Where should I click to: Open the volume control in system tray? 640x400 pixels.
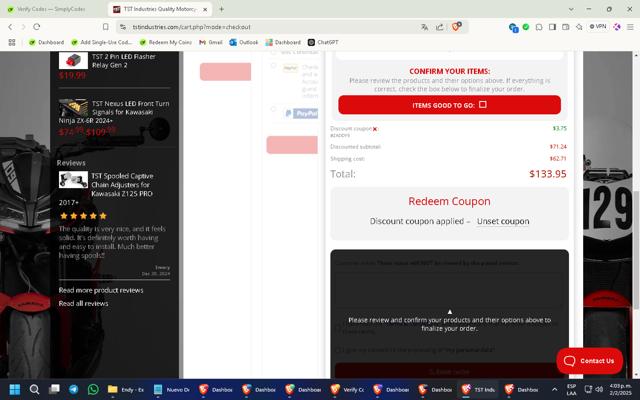tap(599, 389)
